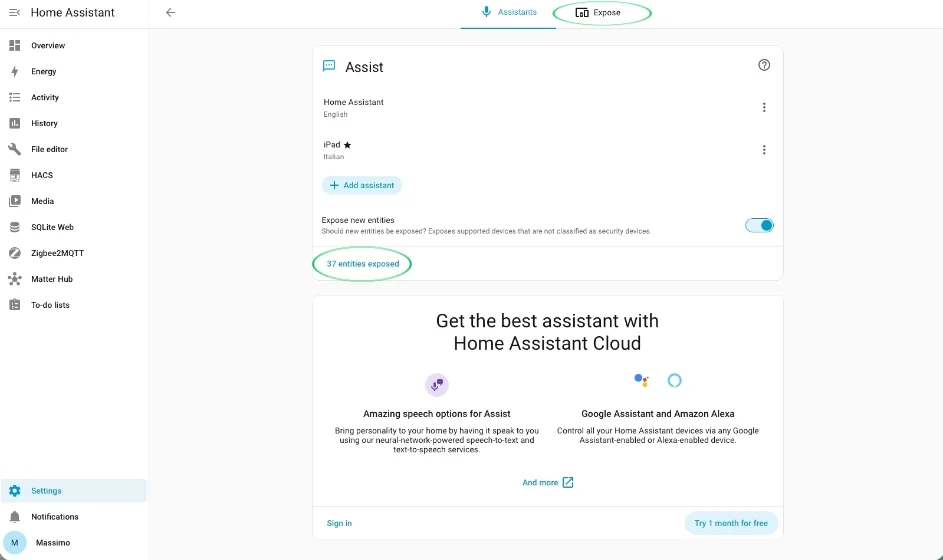Image resolution: width=943 pixels, height=560 pixels.
Task: Click the Assist chat bubble icon
Action: pyautogui.click(x=329, y=66)
